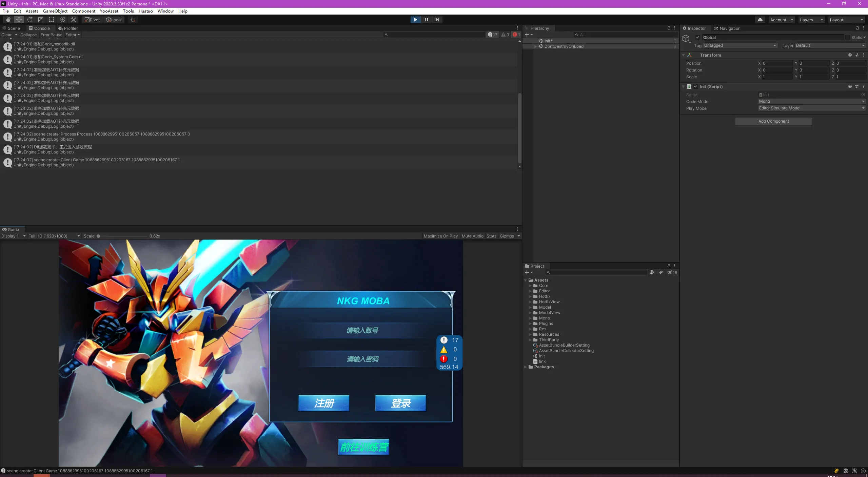The image size is (868, 477).
Task: Open the Huatuo menu
Action: [x=146, y=11]
